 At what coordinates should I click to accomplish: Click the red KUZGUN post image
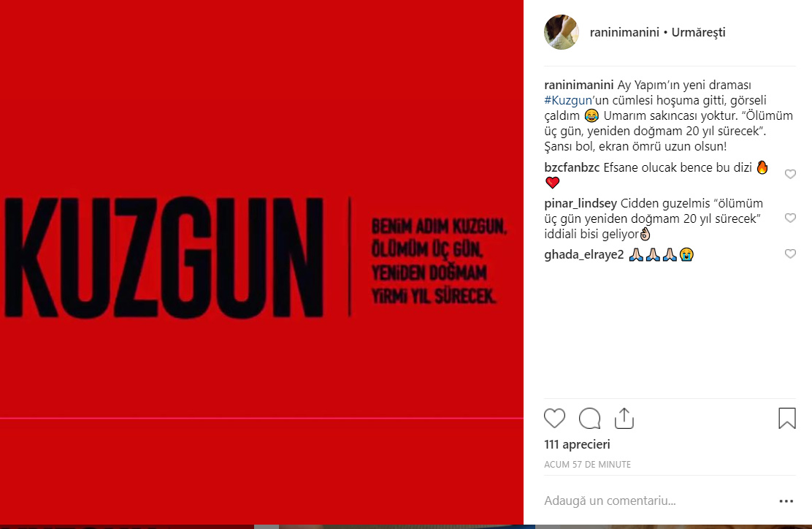(x=261, y=262)
